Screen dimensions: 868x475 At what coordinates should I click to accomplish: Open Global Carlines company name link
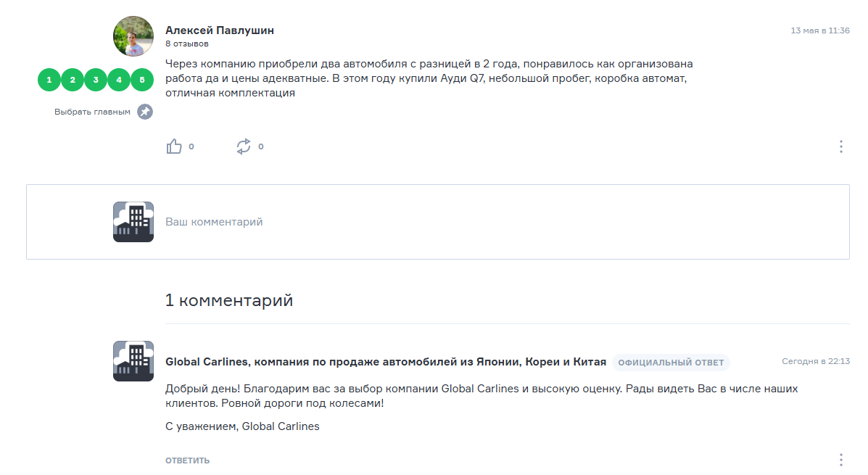tap(386, 362)
